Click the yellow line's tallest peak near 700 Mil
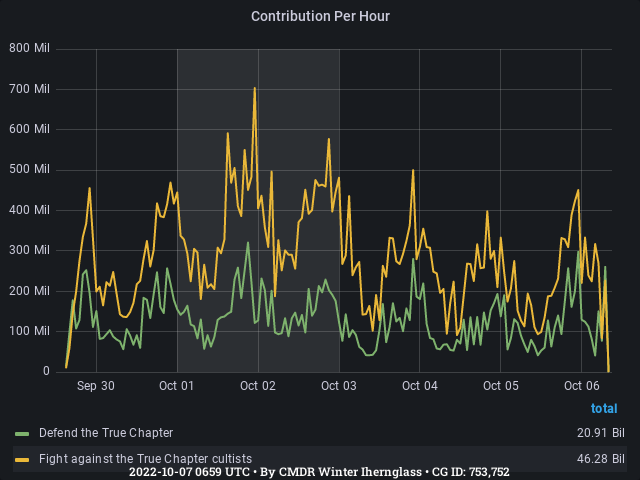 255,89
